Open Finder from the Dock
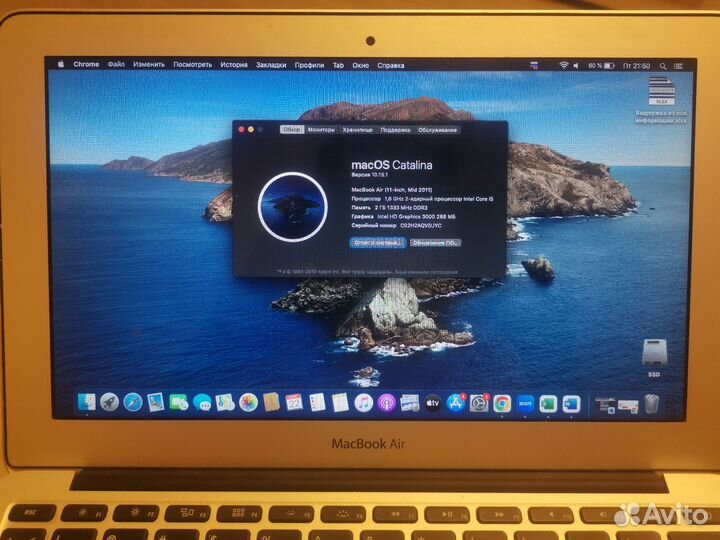The width and height of the screenshot is (720, 540). point(86,402)
